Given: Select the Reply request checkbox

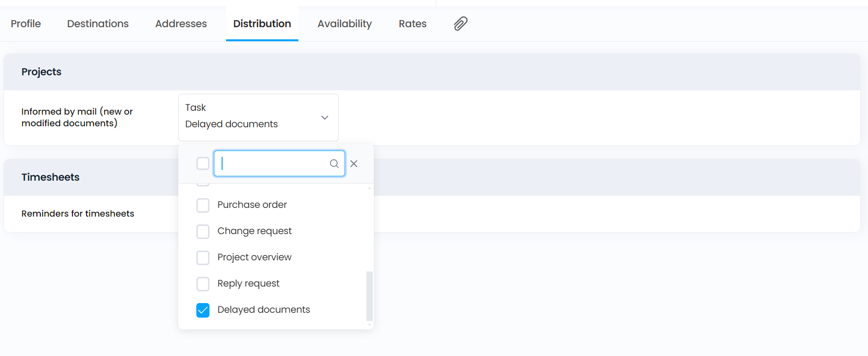Looking at the screenshot, I should [x=203, y=284].
